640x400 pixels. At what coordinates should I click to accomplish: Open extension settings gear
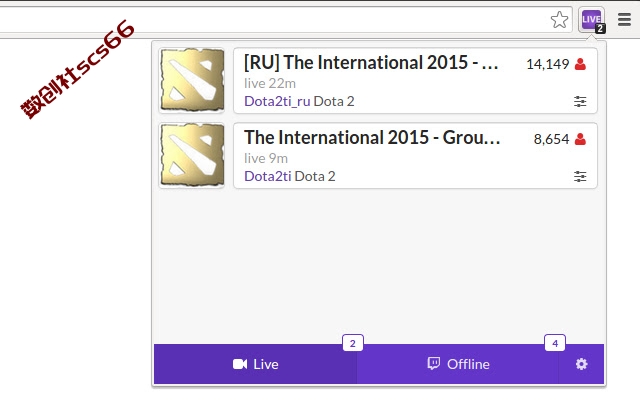(x=581, y=364)
